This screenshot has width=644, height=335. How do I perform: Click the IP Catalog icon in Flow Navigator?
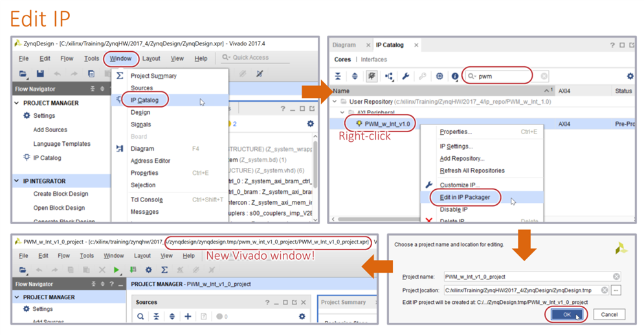pyautogui.click(x=27, y=157)
